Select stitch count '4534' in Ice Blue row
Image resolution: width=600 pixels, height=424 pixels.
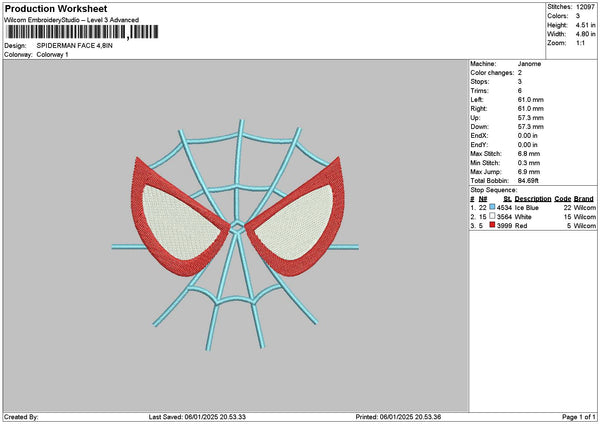tap(504, 208)
